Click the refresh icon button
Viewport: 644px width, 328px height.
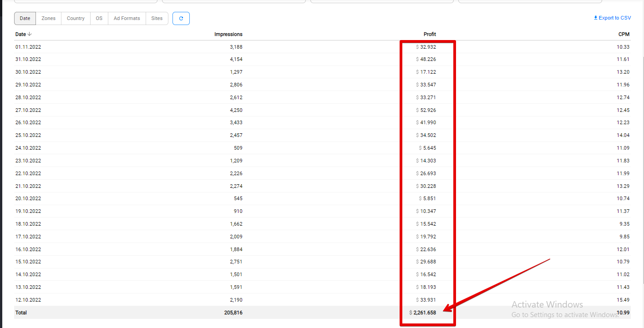pos(181,19)
